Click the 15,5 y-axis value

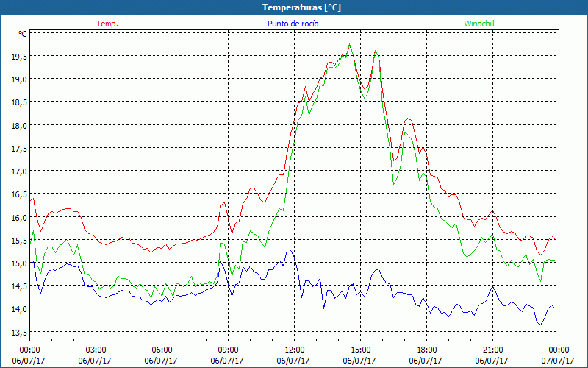tap(20, 241)
